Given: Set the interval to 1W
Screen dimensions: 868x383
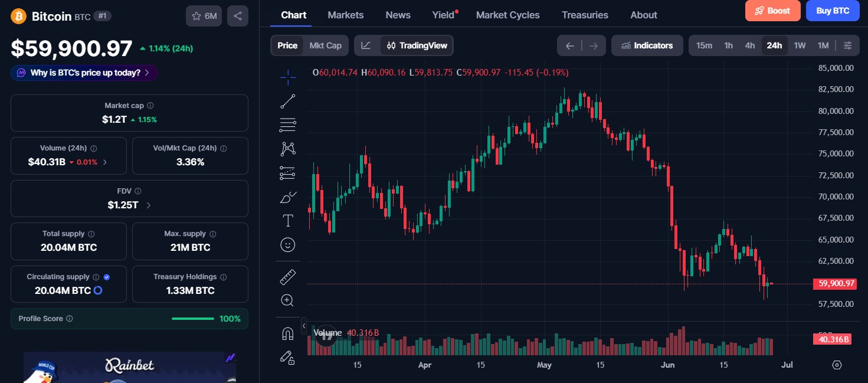Looking at the screenshot, I should (x=800, y=45).
